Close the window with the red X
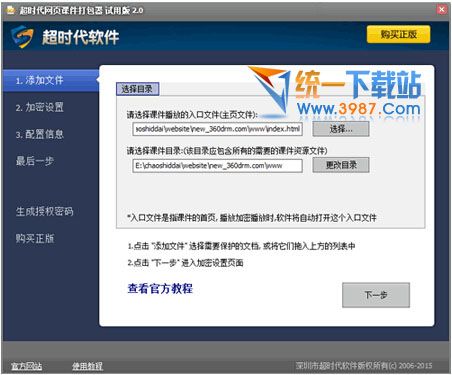Screen dimensions: 452x375 pos(442,10)
